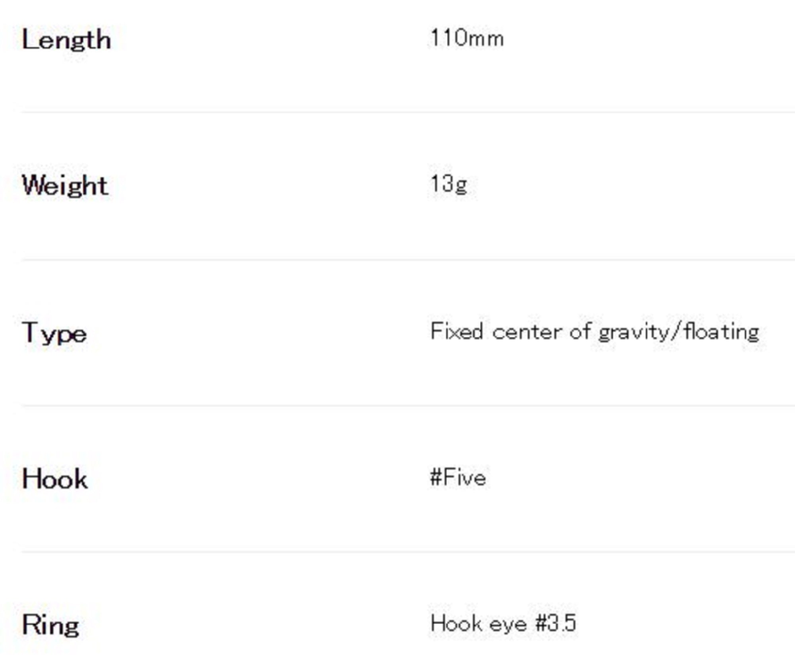Select the "Hook eye #3.5" ring value
This screenshot has height=672, width=795.
coord(503,623)
